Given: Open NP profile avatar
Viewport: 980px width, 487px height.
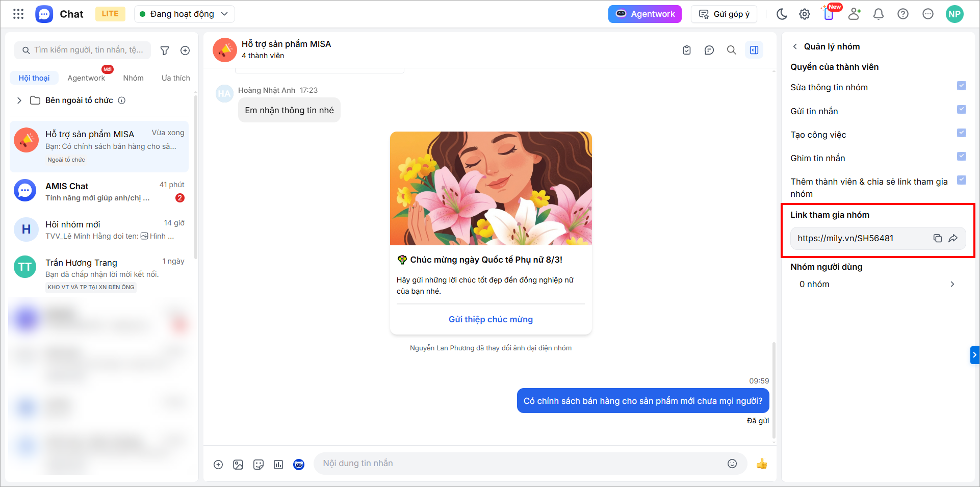Looking at the screenshot, I should 955,14.
